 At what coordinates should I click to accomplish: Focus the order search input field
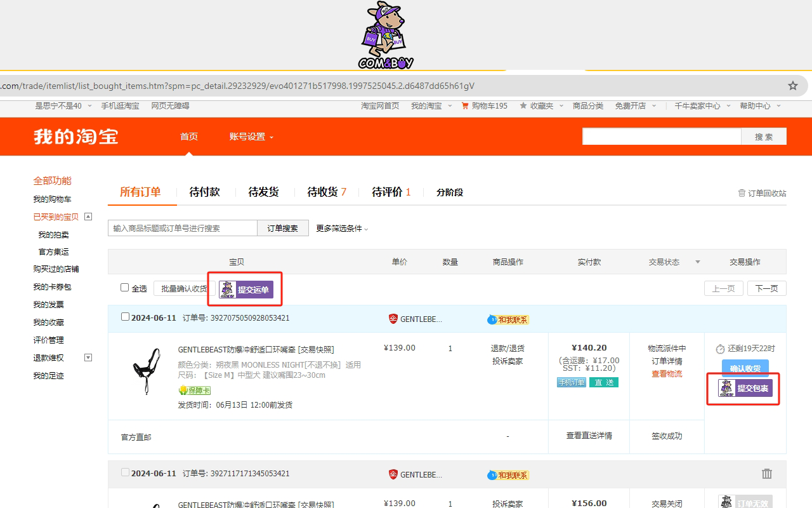pos(183,229)
